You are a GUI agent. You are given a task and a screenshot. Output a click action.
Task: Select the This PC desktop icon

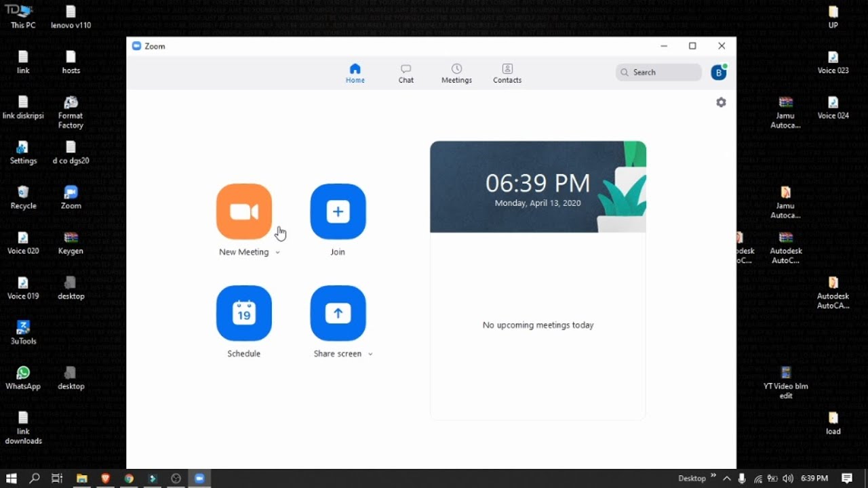pos(23,17)
